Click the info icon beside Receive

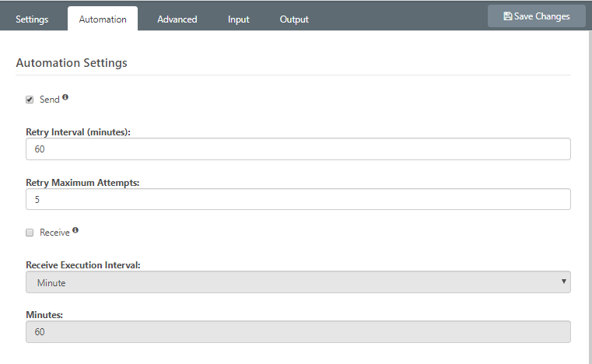[75, 230]
